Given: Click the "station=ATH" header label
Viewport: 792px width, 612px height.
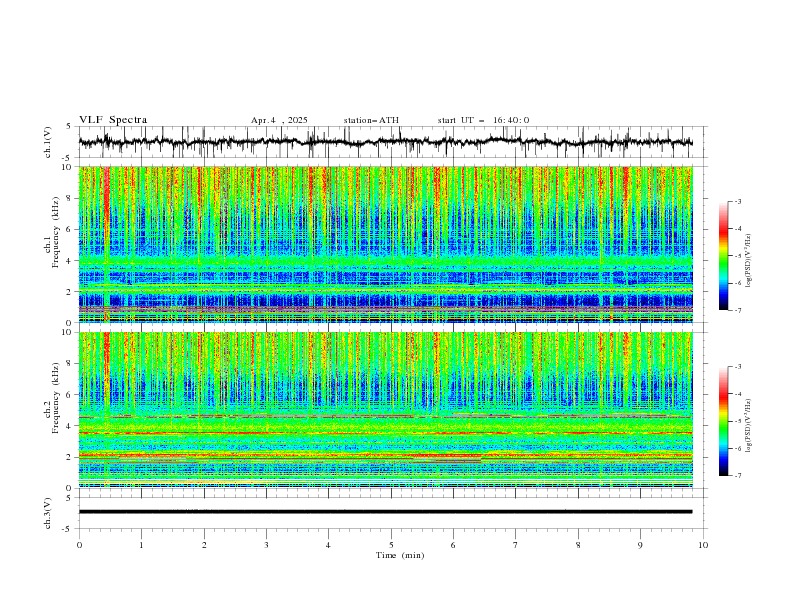Looking at the screenshot, I should pyautogui.click(x=371, y=120).
